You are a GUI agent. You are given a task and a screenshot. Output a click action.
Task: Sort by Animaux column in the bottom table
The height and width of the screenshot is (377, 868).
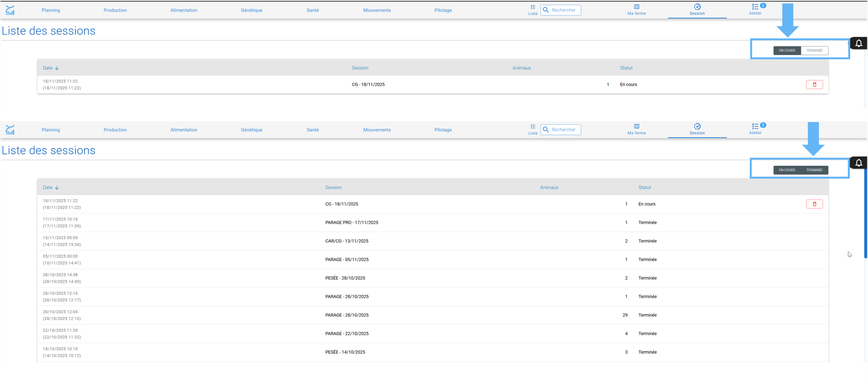click(x=549, y=188)
